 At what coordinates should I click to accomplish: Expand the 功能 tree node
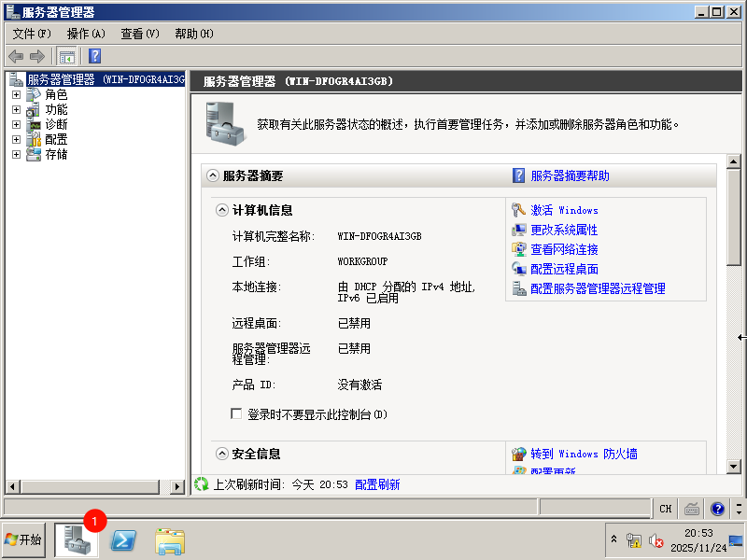(16, 109)
